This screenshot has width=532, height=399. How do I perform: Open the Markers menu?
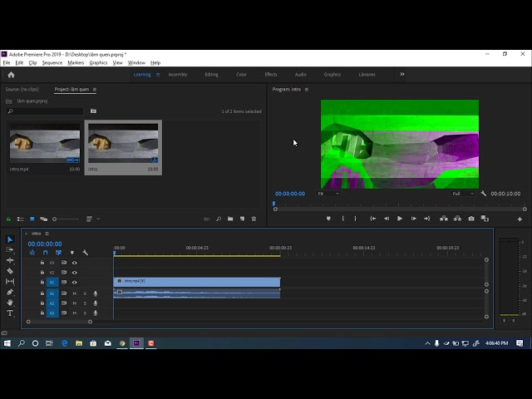click(76, 63)
